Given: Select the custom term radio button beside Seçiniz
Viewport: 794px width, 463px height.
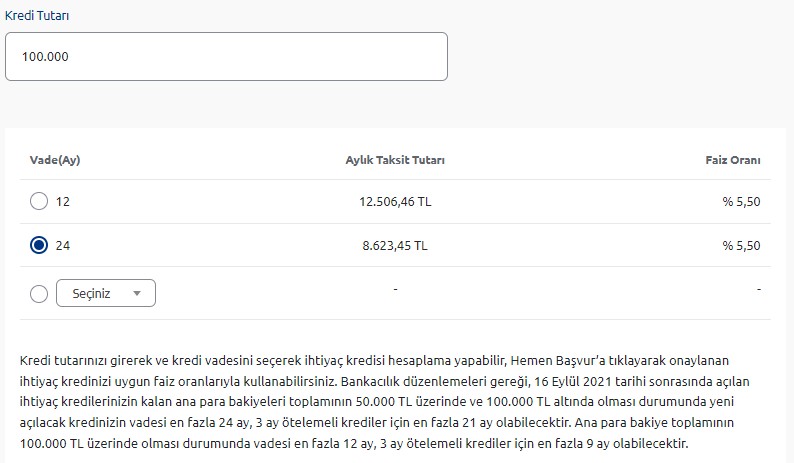Looking at the screenshot, I should coord(39,293).
